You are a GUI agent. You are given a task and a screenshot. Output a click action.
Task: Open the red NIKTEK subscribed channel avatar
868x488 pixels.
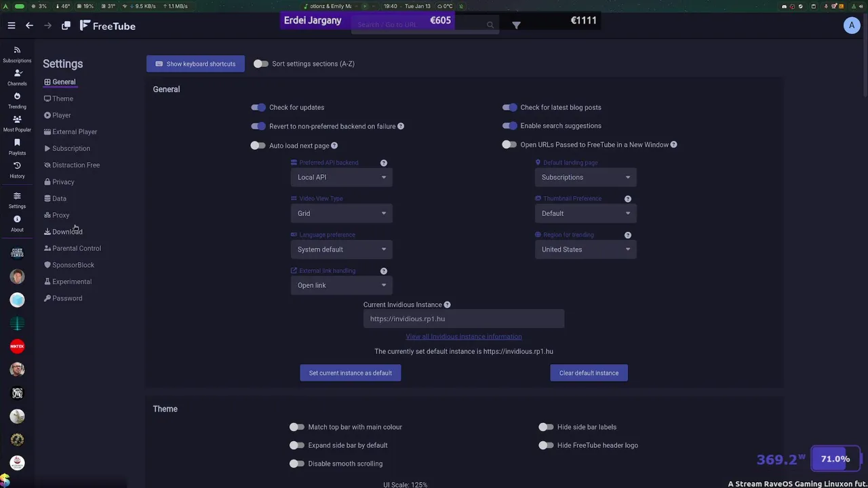click(17, 346)
